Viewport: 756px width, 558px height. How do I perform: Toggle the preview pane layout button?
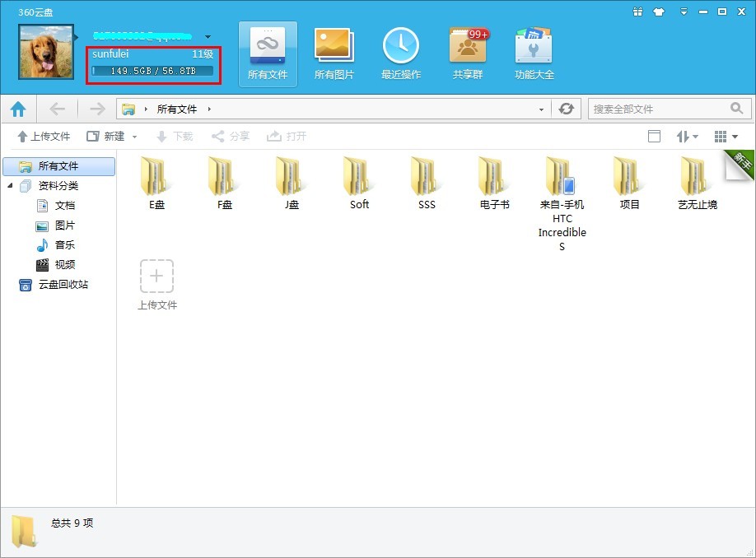[x=655, y=137]
